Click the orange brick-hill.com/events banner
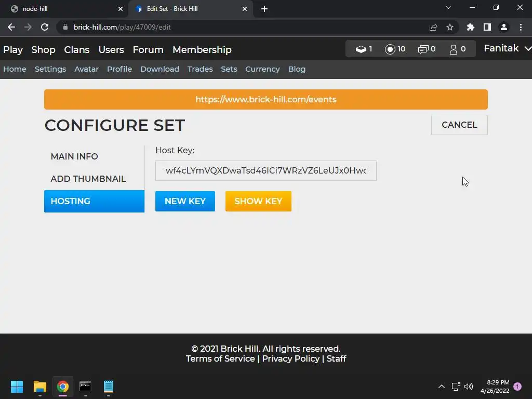This screenshot has height=399, width=532. click(266, 99)
